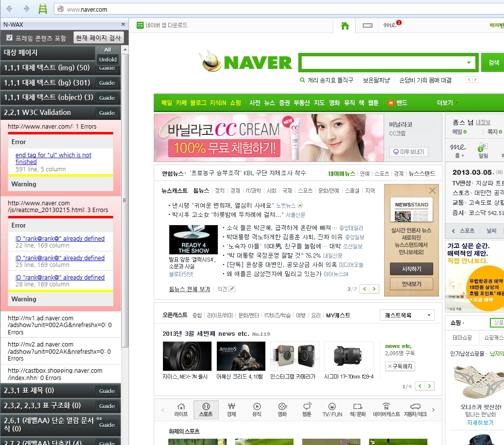Click the green home icon

coord(345,26)
